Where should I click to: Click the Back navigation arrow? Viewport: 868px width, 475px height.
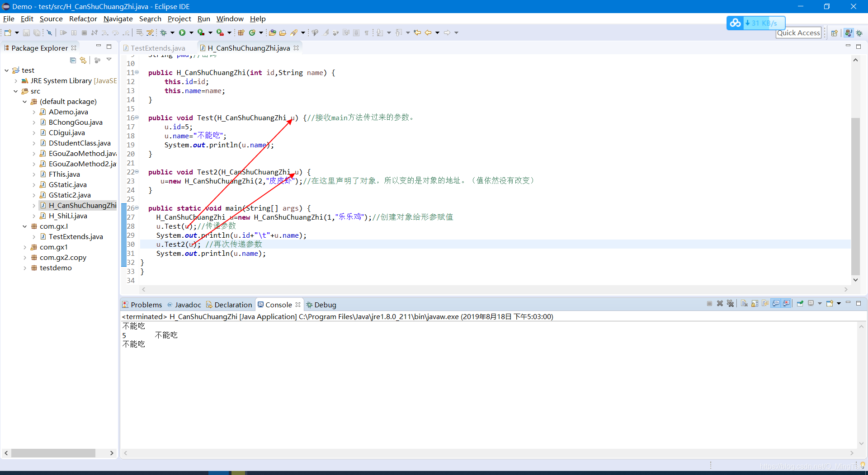click(428, 33)
